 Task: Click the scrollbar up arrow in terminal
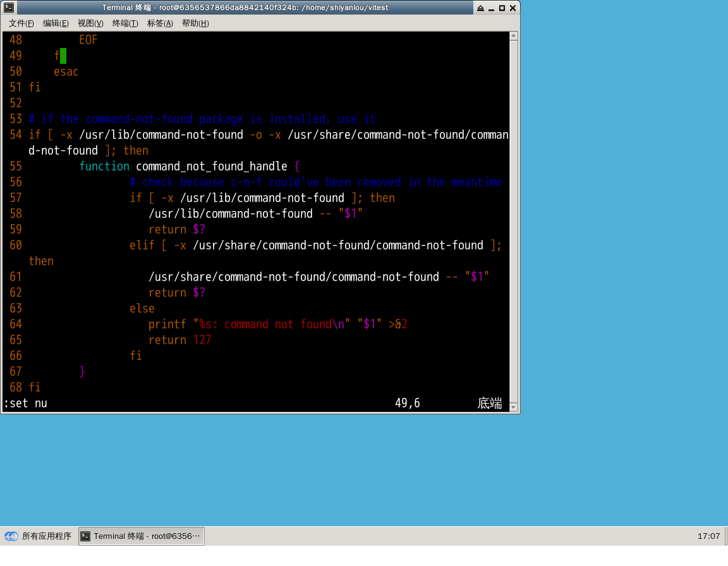pyautogui.click(x=514, y=36)
